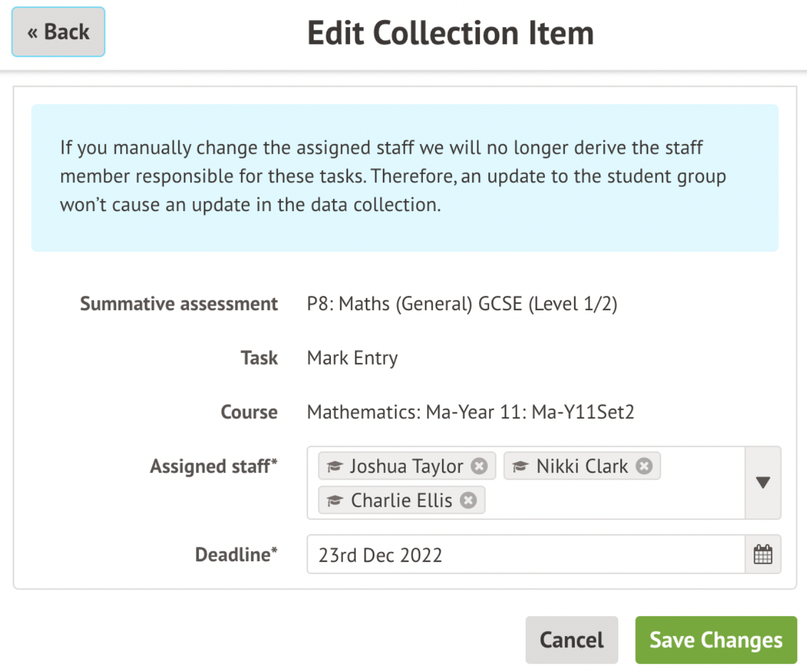Click graduation cap icon beside Nikki Clark

click(x=521, y=467)
